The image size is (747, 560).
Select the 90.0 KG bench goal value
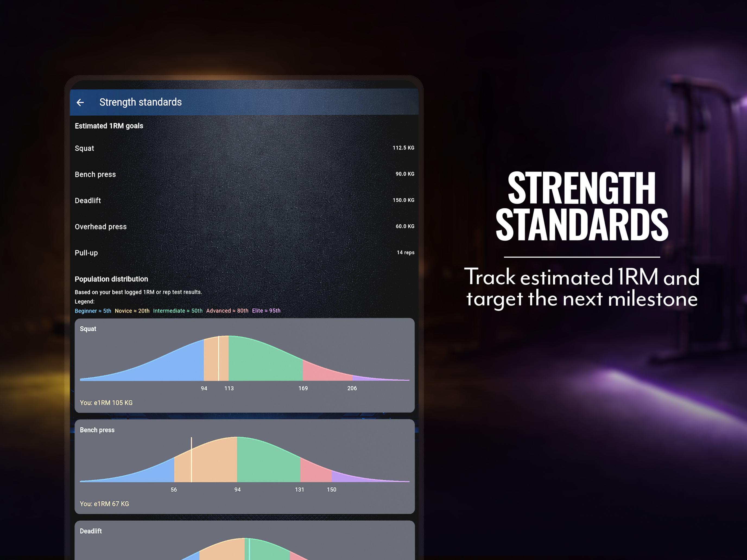click(x=405, y=174)
